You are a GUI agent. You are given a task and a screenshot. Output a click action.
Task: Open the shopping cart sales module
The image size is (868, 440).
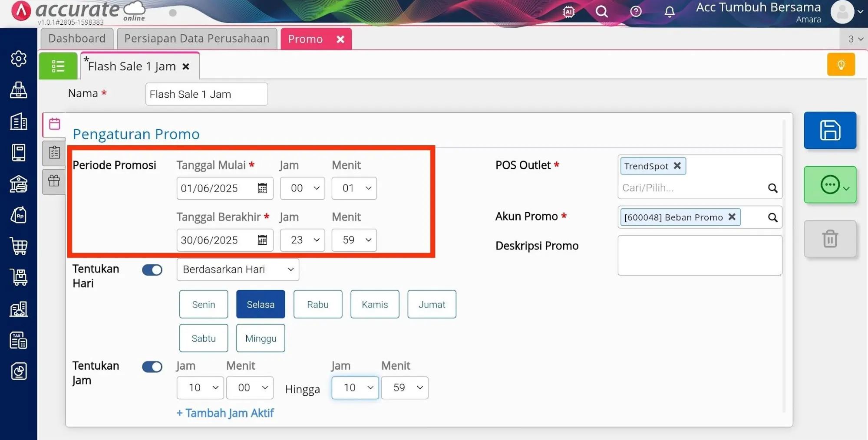tap(19, 246)
